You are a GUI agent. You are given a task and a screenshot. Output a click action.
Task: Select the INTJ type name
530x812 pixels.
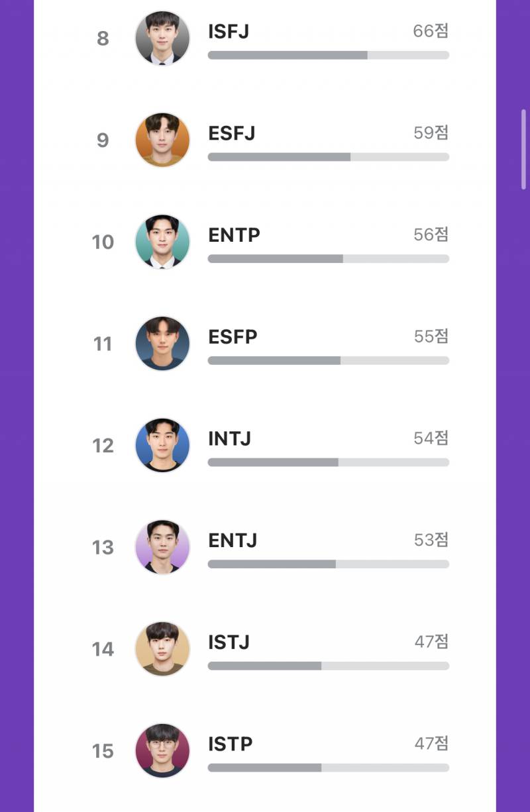point(229,438)
